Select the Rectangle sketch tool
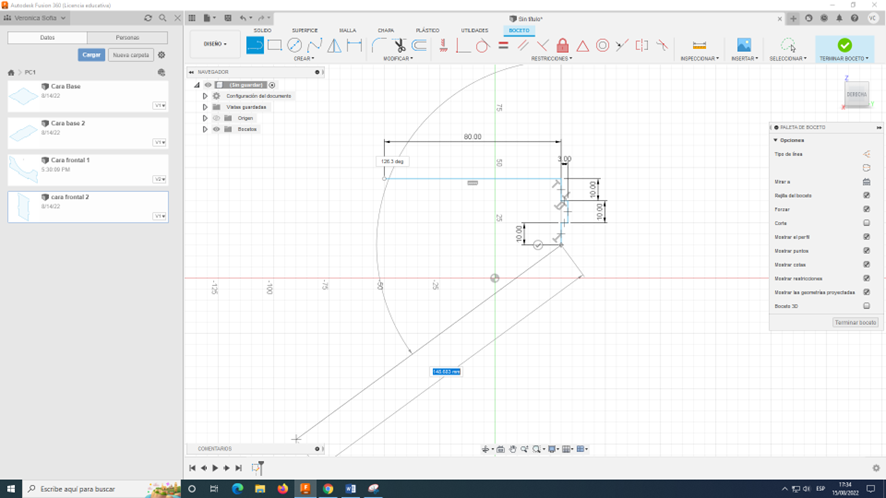Viewport: 886px width, 498px height. [275, 45]
